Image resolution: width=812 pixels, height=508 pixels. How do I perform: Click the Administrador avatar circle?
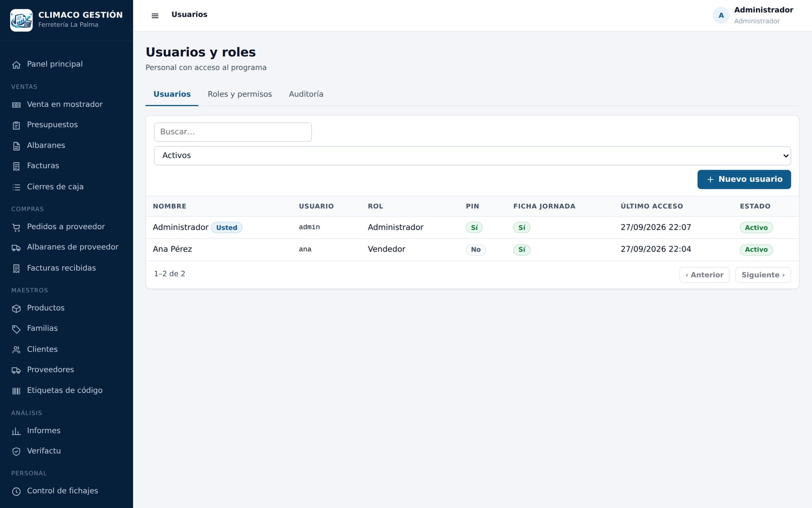coord(721,15)
